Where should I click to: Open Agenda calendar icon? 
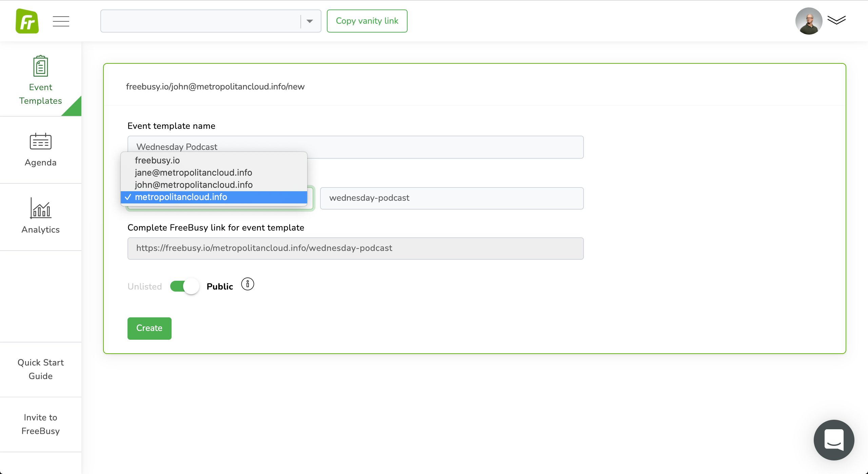[x=41, y=141]
